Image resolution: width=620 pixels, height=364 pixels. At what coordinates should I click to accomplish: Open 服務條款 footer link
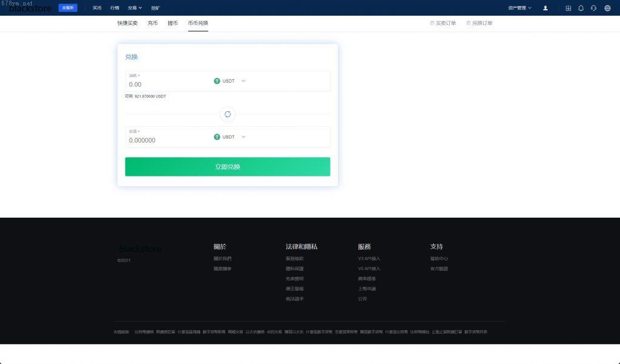click(295, 259)
